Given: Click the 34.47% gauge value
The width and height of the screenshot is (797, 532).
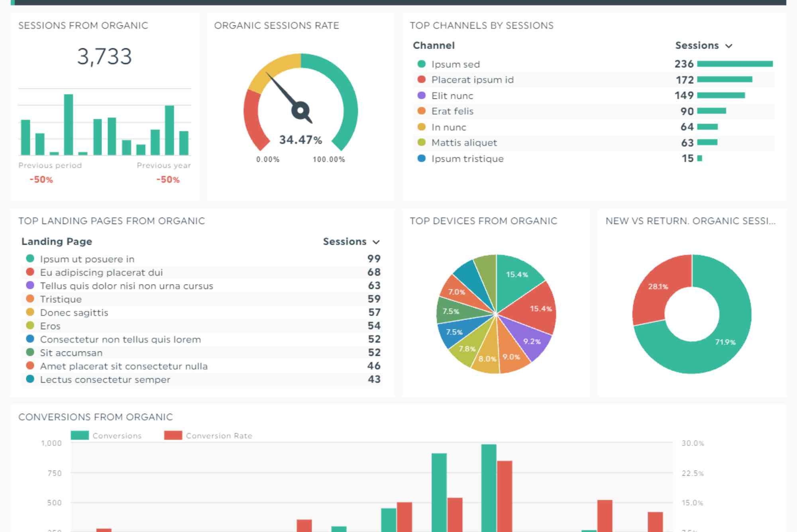Looking at the screenshot, I should click(300, 140).
